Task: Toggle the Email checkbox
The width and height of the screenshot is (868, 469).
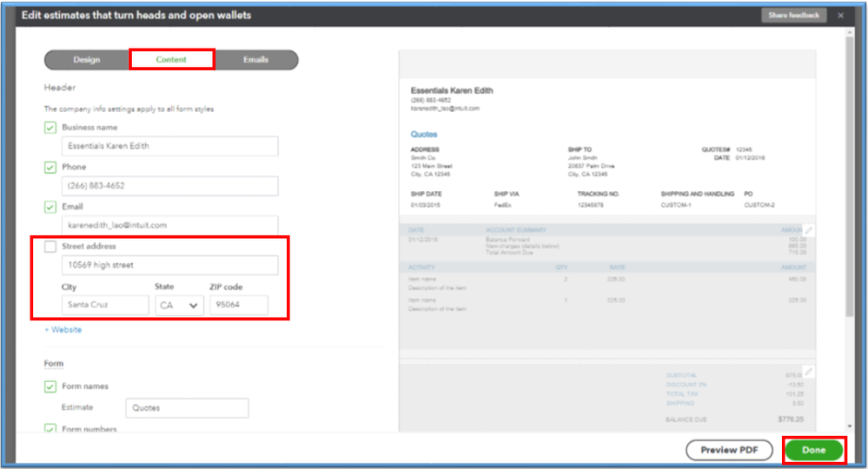Action: point(50,207)
